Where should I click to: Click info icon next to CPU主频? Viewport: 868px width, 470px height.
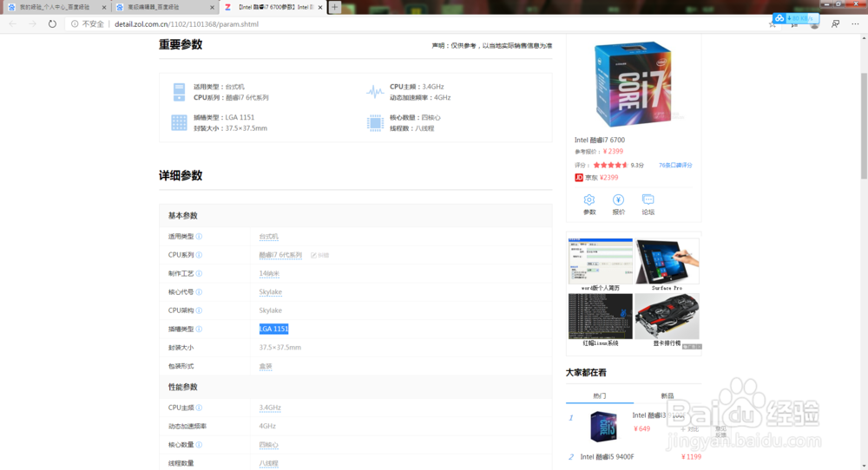tap(199, 408)
